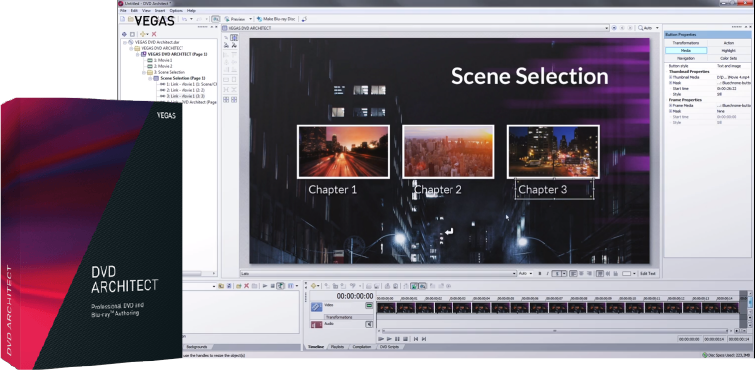
Task: Click the Stop button under the timeline
Action: pyautogui.click(x=405, y=339)
